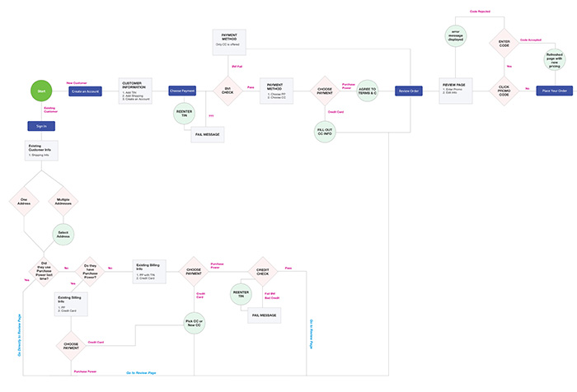This screenshot has height=392, width=577.
Task: Select the Multiple Addresses diamond
Action: click(63, 201)
